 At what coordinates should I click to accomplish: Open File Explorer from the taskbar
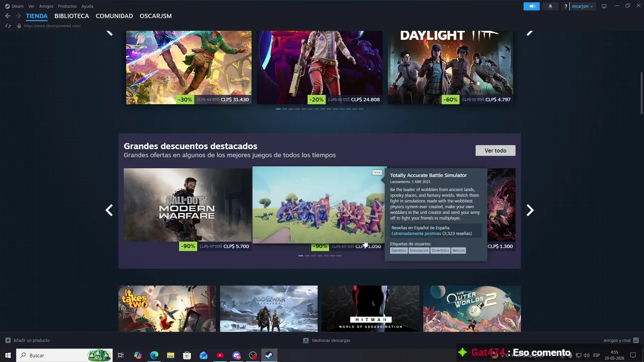pos(171,355)
